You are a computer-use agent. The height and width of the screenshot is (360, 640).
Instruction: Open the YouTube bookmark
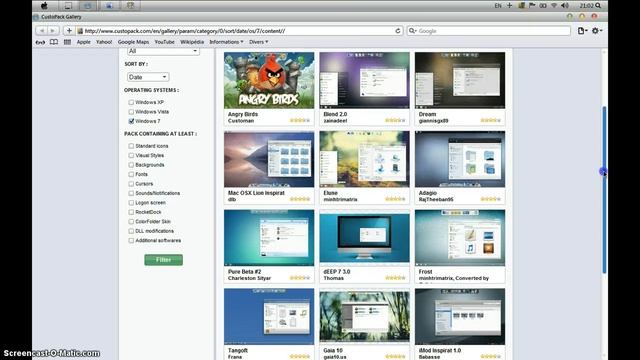[164, 42]
